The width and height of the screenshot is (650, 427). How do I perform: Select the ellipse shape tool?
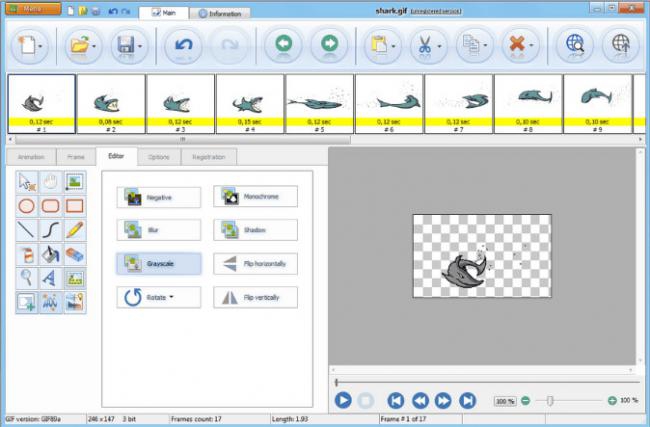click(x=27, y=206)
